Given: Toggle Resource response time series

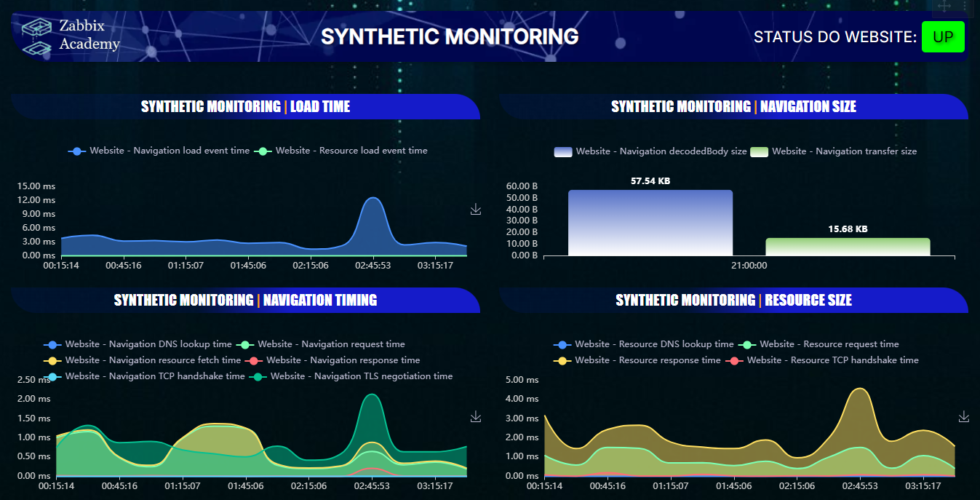Looking at the screenshot, I should pos(637,360).
